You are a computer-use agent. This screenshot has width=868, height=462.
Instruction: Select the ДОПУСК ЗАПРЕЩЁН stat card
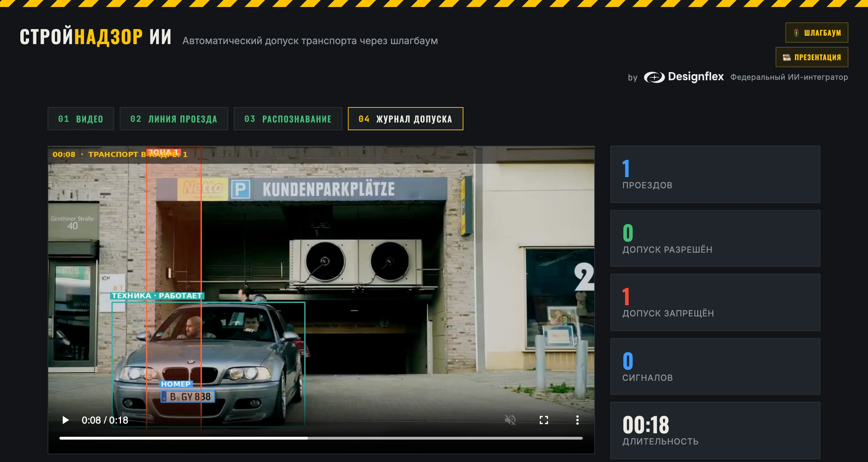tap(715, 302)
